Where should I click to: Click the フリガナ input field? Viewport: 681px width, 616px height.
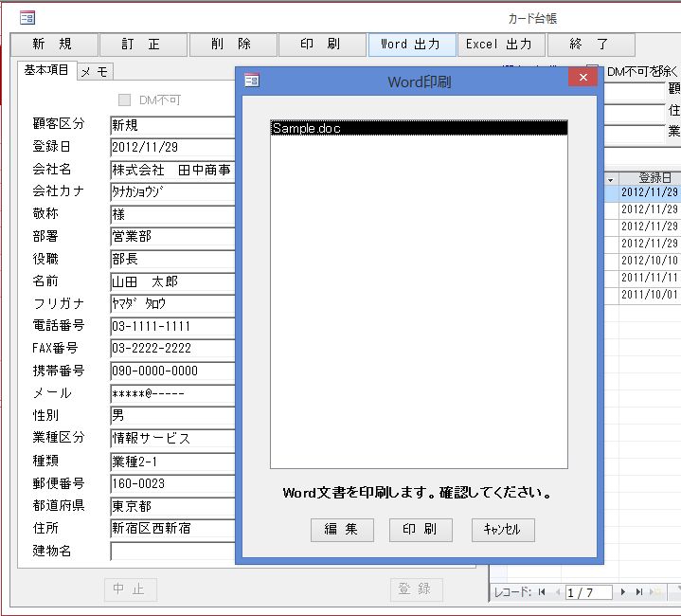pyautogui.click(x=172, y=304)
